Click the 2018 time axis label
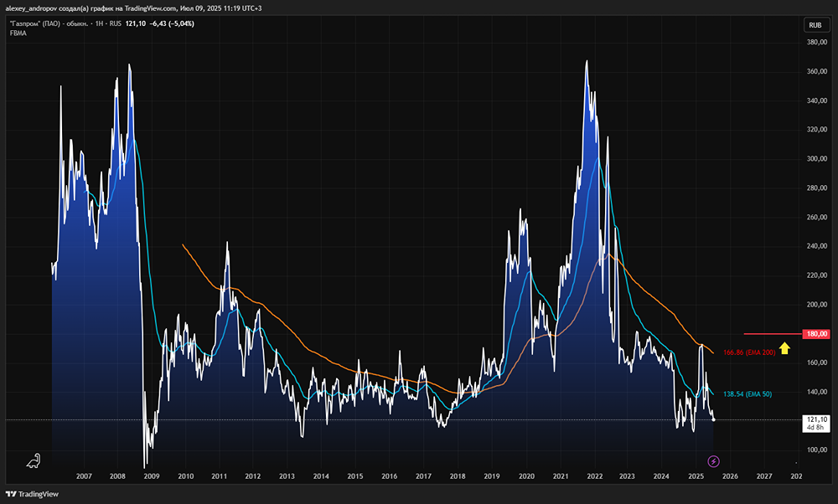This screenshot has height=504, width=838. (458, 476)
